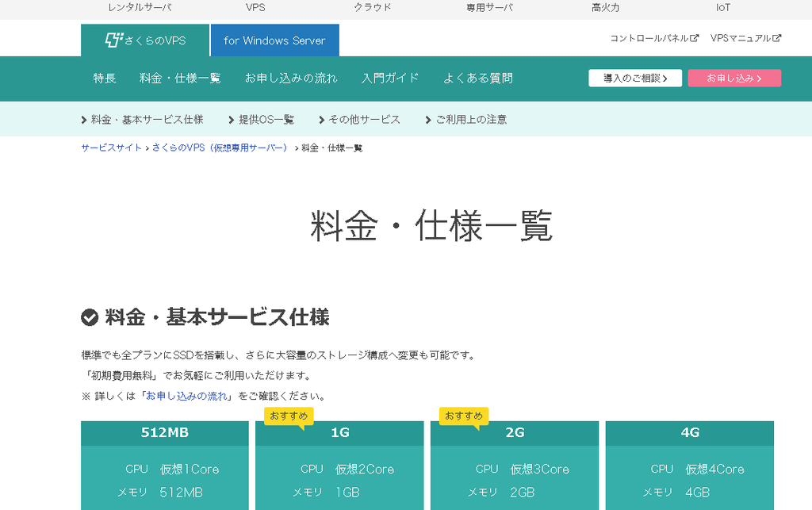Open the さくらのVPS tab
The height and width of the screenshot is (510, 812).
coord(145,40)
